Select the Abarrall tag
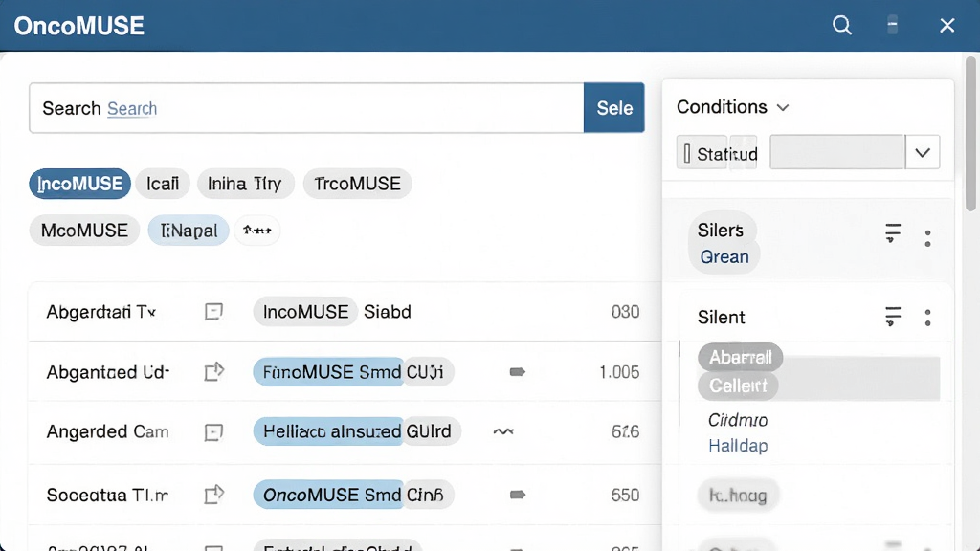Screen dimensions: 980x551 741,358
